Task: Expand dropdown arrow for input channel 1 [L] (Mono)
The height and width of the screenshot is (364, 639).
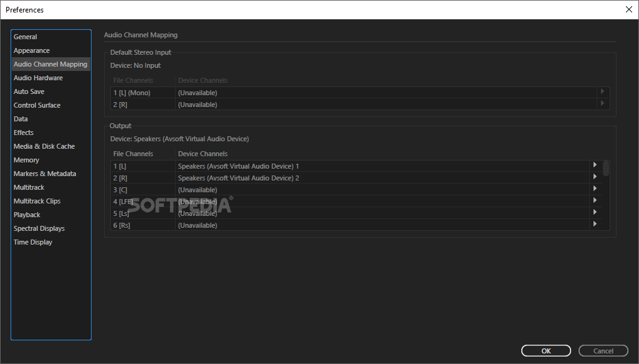Action: click(x=602, y=91)
